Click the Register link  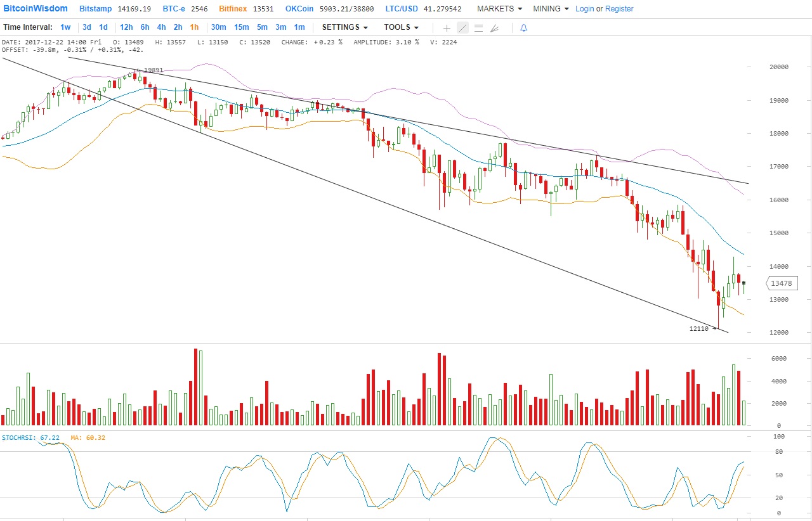pos(619,9)
